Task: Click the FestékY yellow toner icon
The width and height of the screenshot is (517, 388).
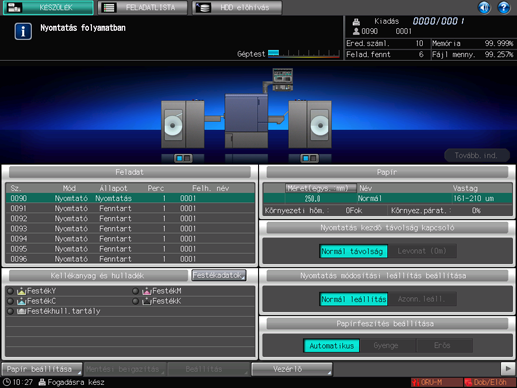Action: (21, 291)
